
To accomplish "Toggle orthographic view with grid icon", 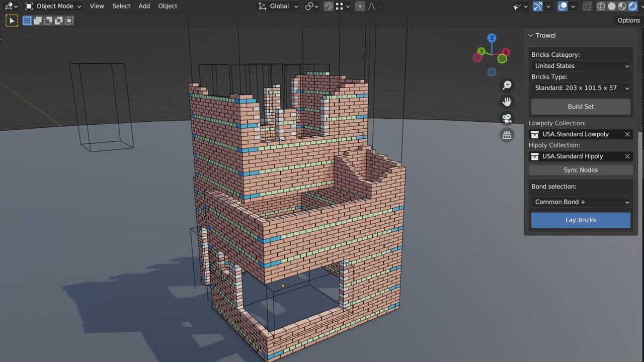I will [x=507, y=135].
